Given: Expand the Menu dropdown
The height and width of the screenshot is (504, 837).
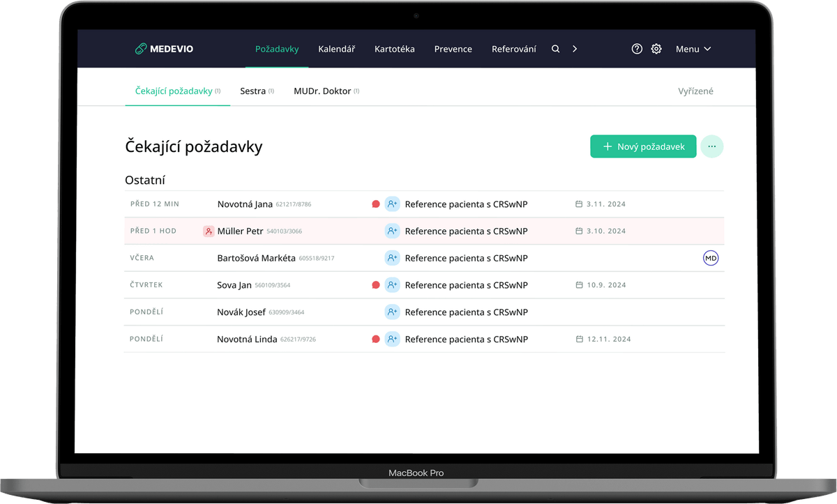Looking at the screenshot, I should (x=693, y=49).
